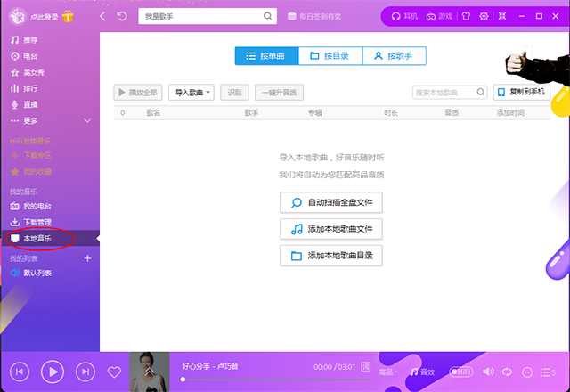570x392 pixels.
Task: Open the skin shirt icon in title bar
Action: click(463, 16)
